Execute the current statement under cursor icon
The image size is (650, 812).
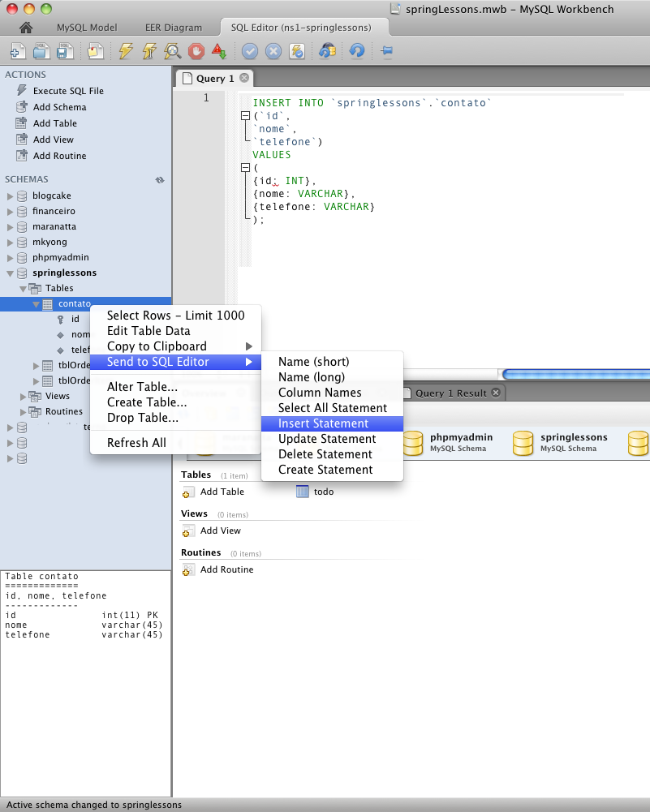(x=149, y=51)
